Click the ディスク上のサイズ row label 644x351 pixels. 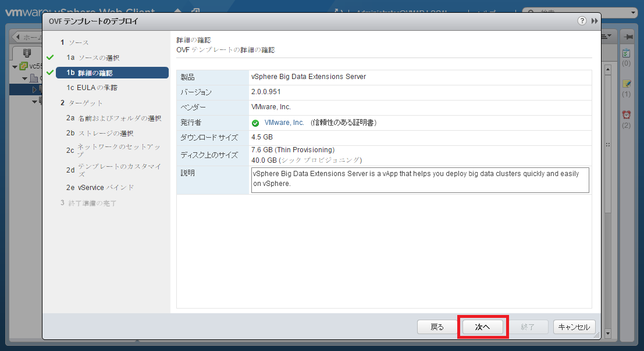coord(209,155)
